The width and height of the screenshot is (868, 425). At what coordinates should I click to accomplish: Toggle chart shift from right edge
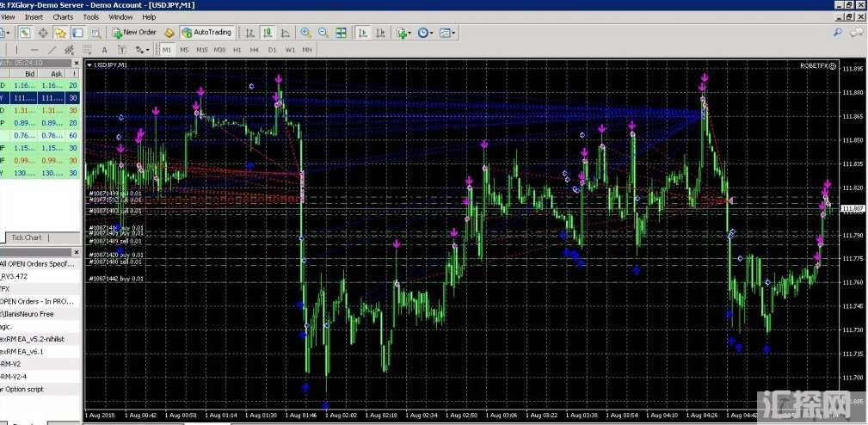[379, 33]
